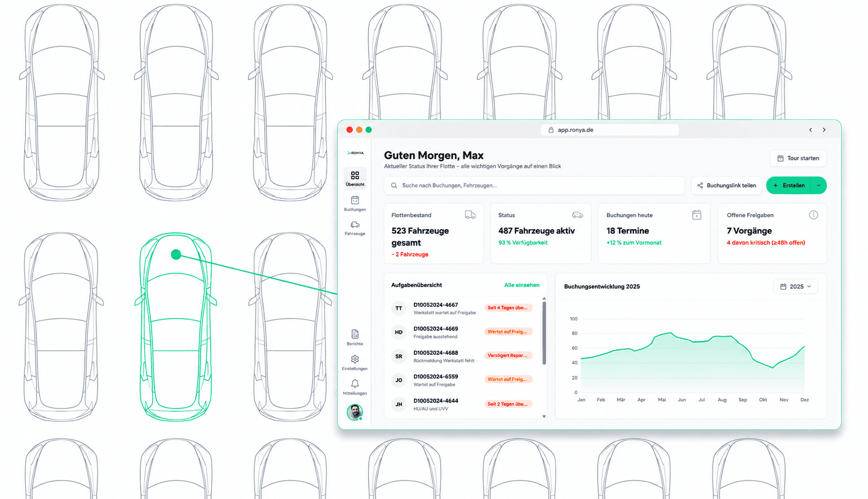Image resolution: width=868 pixels, height=499 pixels.
Task: Open Mitteilungen bell icon
Action: [x=355, y=384]
